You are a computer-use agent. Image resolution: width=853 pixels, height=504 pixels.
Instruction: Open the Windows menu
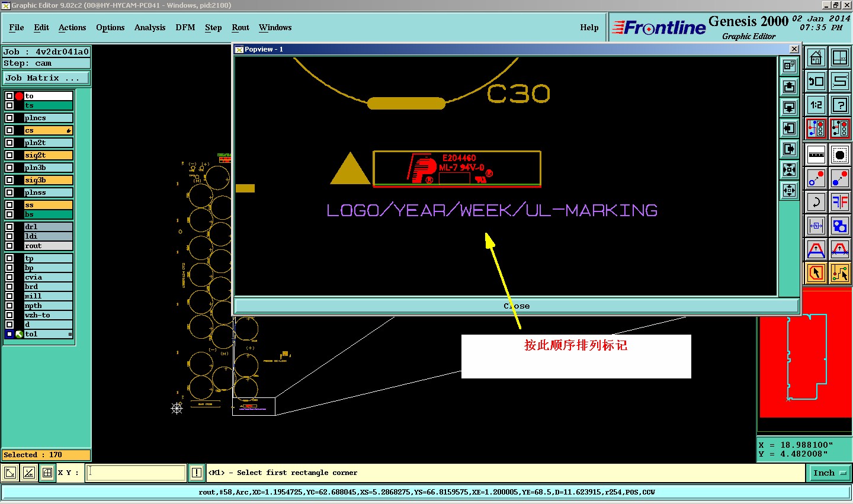275,27
